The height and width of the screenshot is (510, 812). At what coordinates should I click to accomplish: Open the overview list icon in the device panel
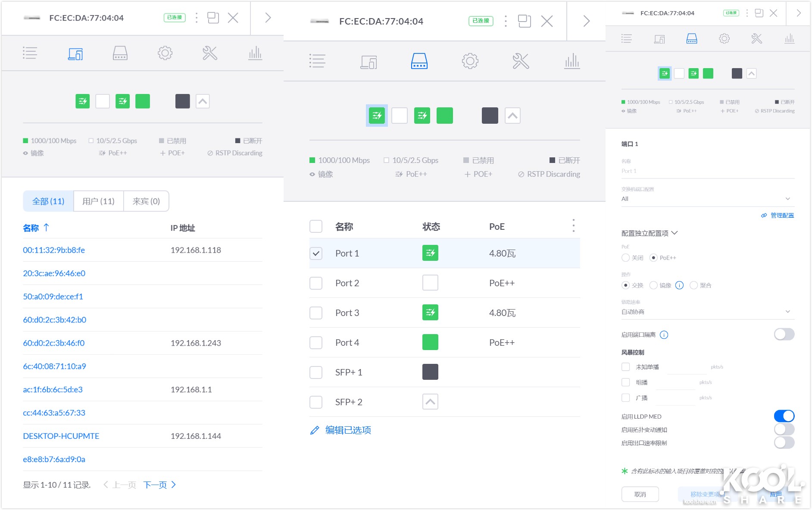[30, 53]
